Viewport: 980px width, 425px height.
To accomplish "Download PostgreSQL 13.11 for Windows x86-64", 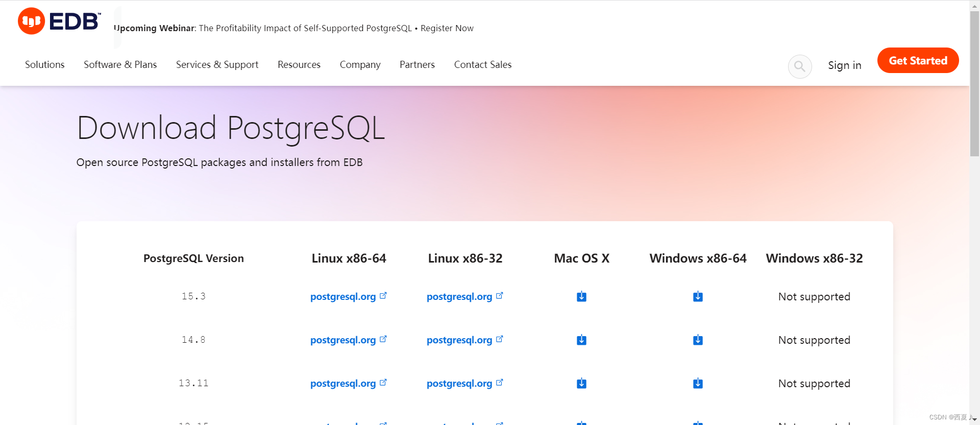I will (x=698, y=384).
